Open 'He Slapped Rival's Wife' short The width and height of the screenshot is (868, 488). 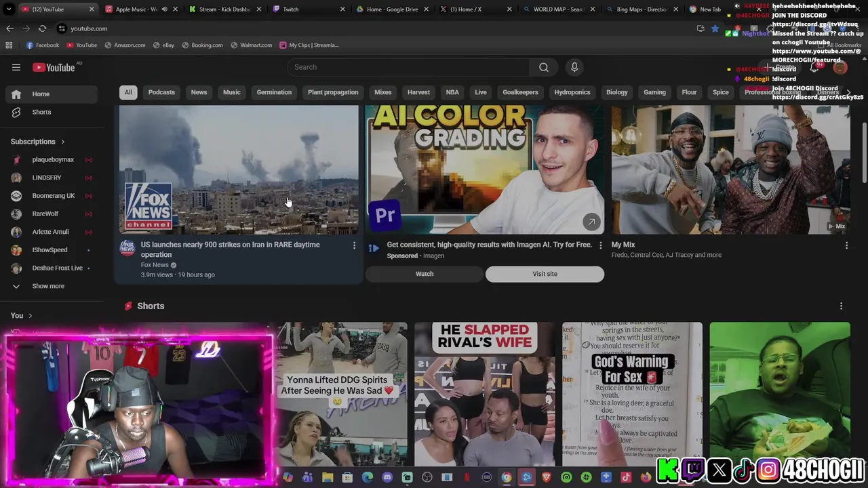(x=485, y=394)
